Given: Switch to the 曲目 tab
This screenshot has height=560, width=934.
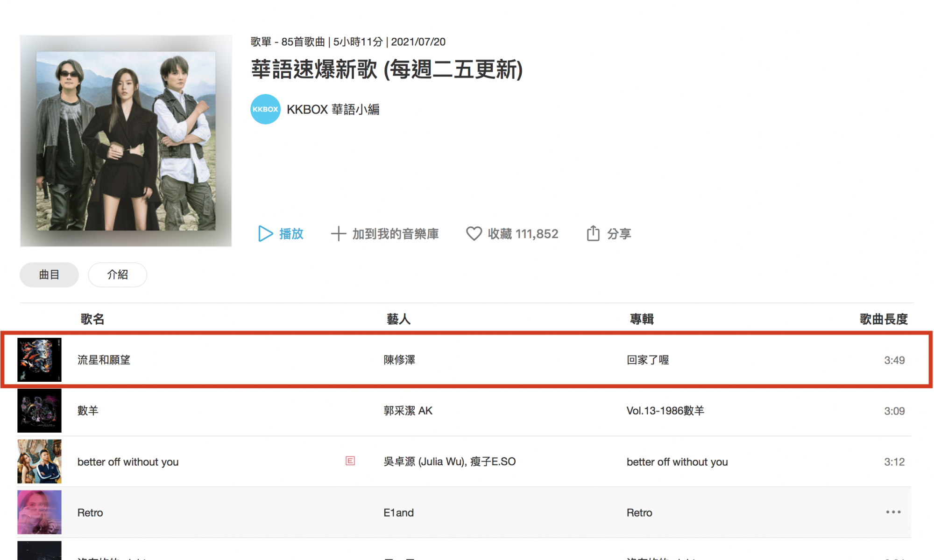Looking at the screenshot, I should (49, 274).
